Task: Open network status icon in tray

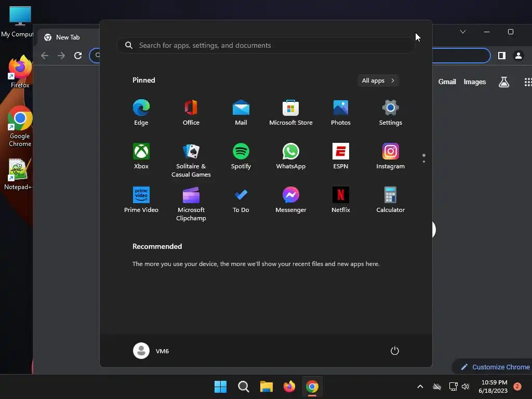Action: click(x=453, y=387)
